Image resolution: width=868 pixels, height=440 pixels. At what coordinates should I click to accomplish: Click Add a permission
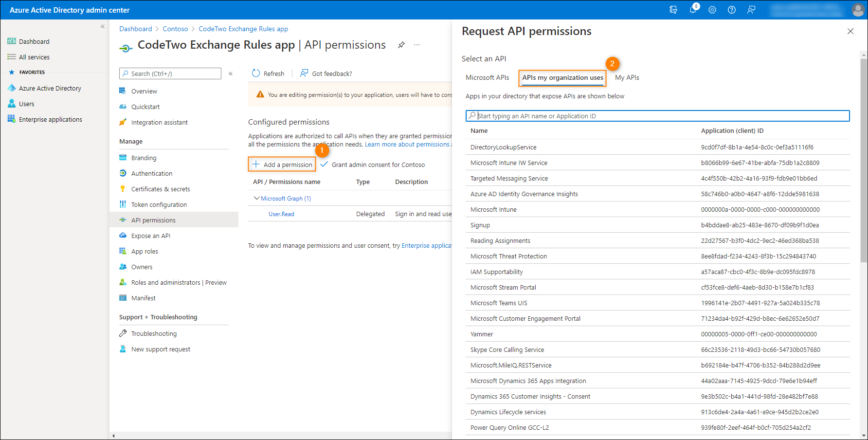click(x=282, y=165)
